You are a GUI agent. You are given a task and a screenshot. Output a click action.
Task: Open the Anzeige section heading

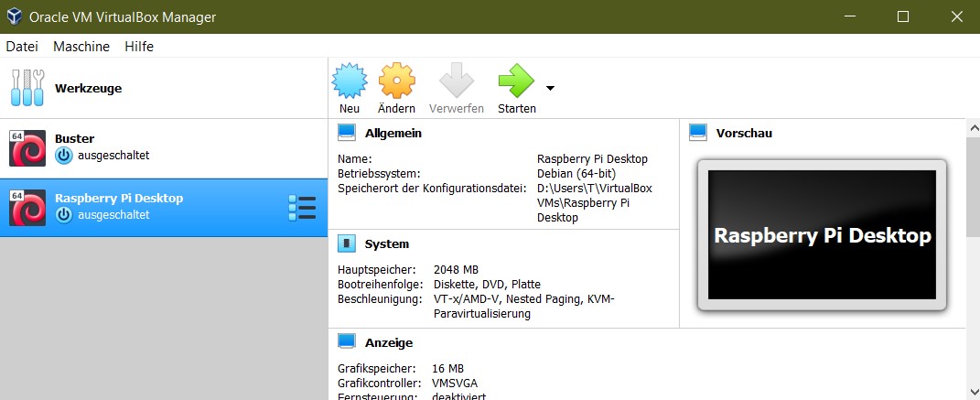pyautogui.click(x=389, y=343)
